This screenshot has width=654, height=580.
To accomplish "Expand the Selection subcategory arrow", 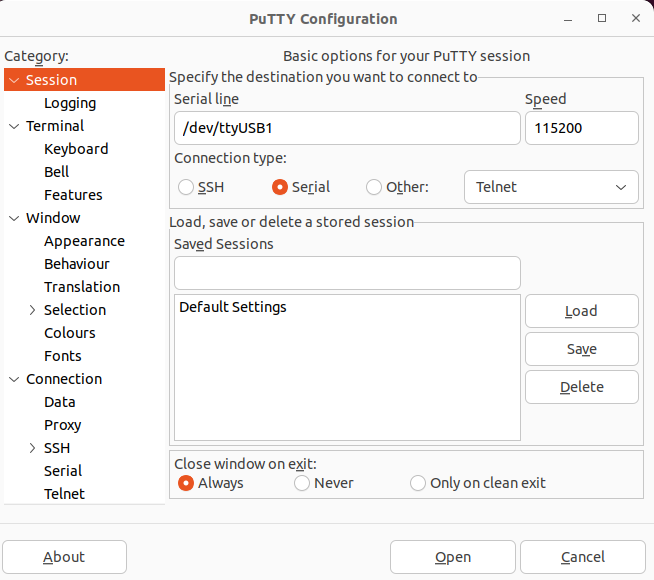I will 32,310.
